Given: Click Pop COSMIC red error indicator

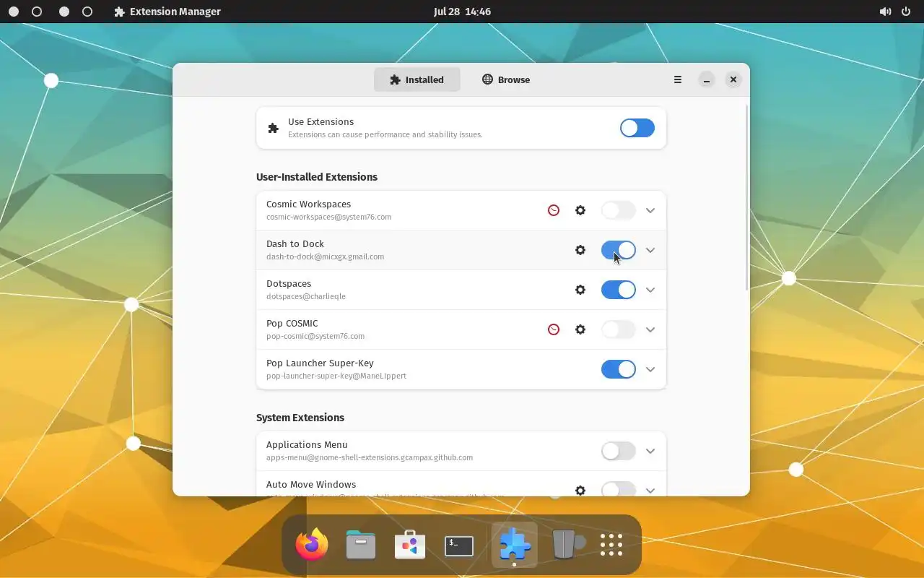Looking at the screenshot, I should (x=554, y=329).
